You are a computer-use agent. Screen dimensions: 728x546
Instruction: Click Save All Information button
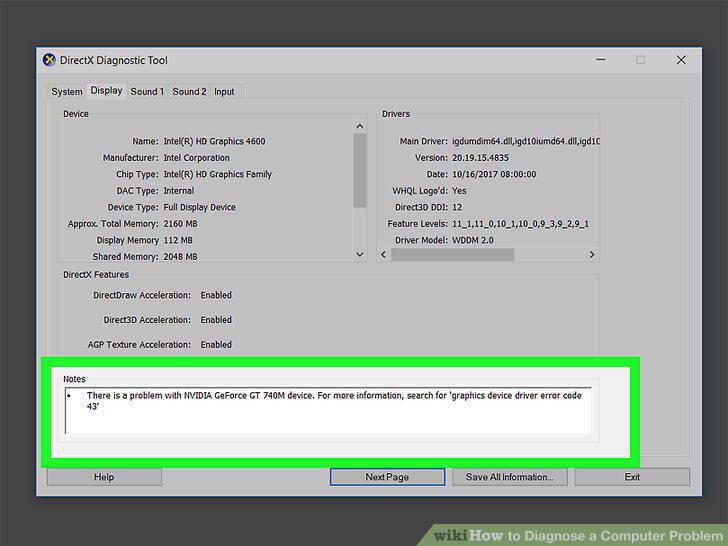click(x=510, y=477)
